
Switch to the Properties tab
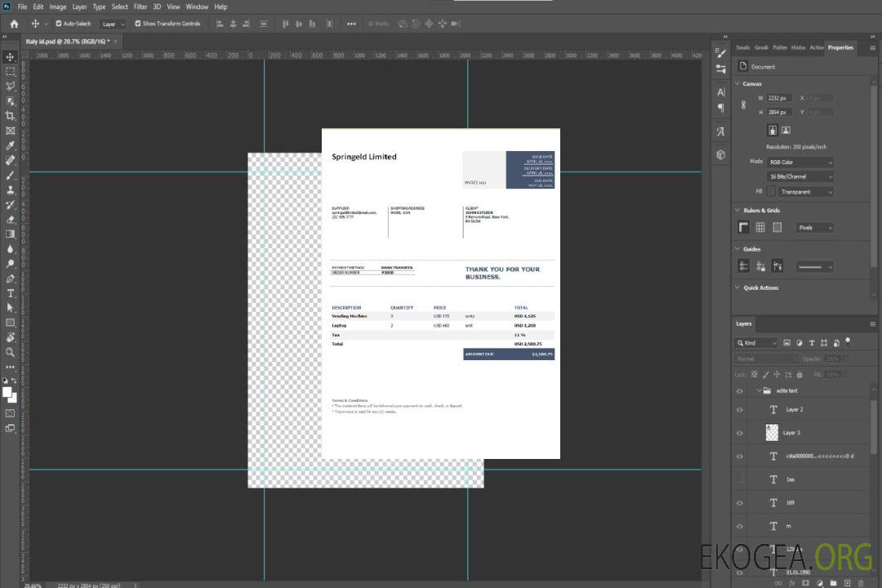[840, 48]
